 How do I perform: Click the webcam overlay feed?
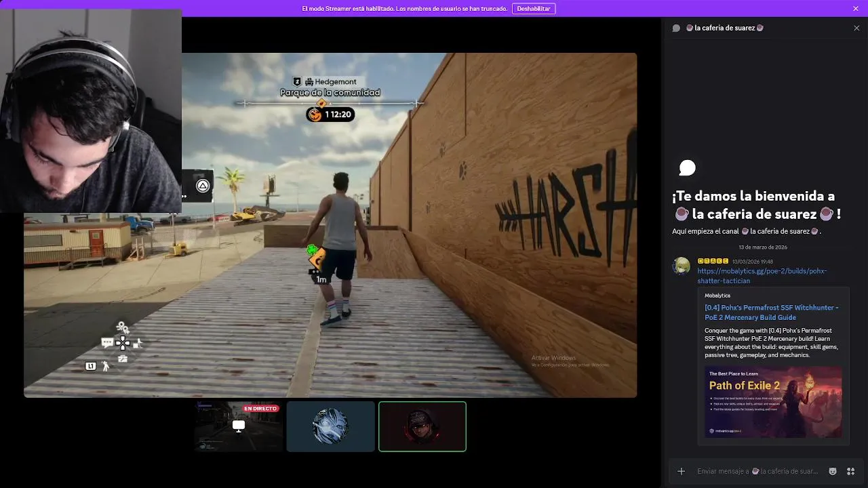tap(91, 111)
